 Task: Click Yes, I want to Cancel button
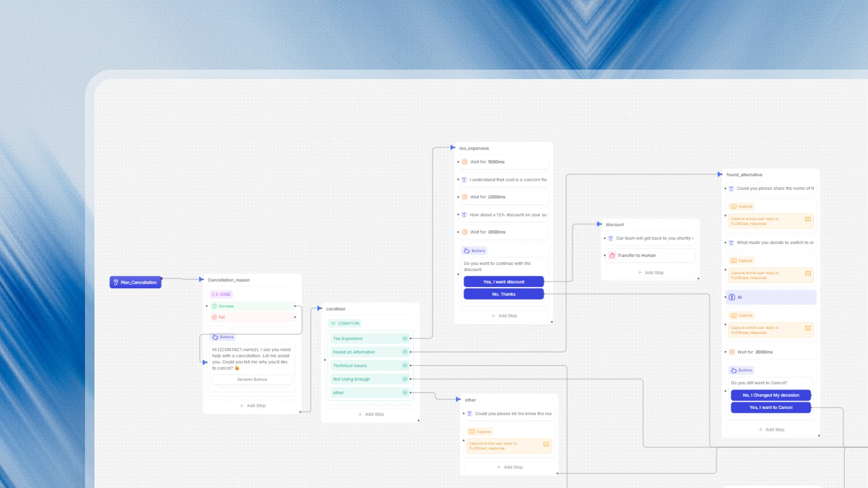pyautogui.click(x=770, y=408)
